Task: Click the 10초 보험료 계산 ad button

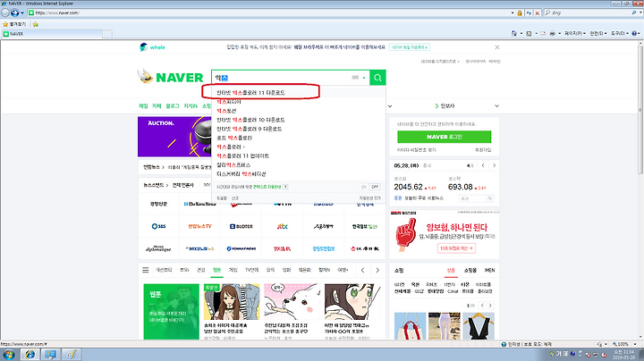Action: pos(456,248)
